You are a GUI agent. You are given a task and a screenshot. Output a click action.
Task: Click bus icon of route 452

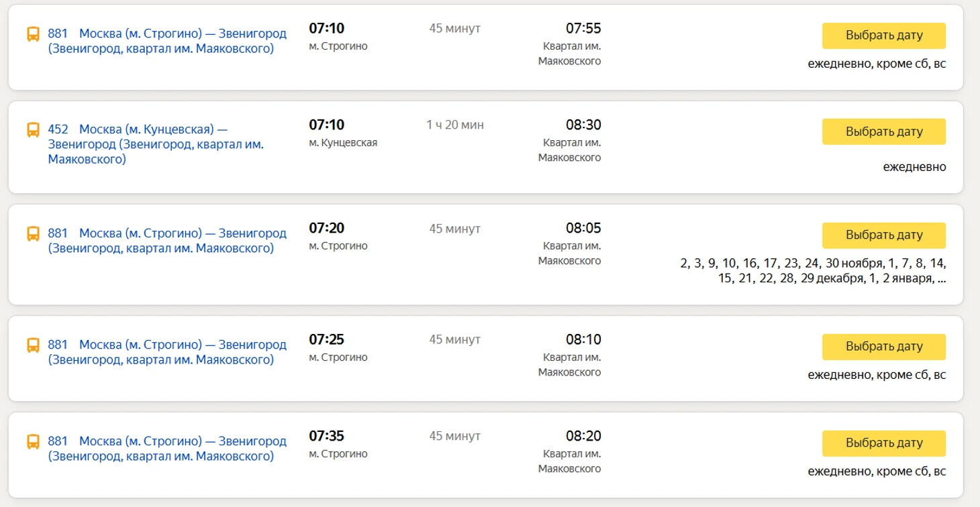[x=33, y=130]
